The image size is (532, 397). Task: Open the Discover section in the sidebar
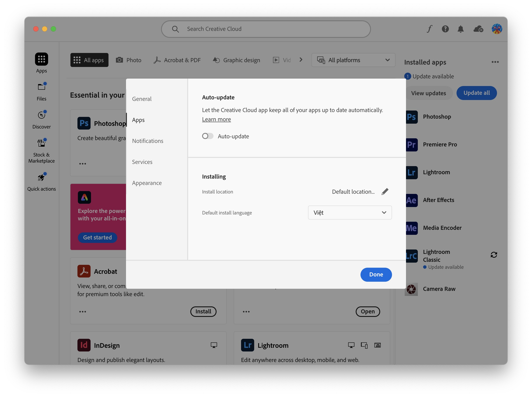(42, 119)
